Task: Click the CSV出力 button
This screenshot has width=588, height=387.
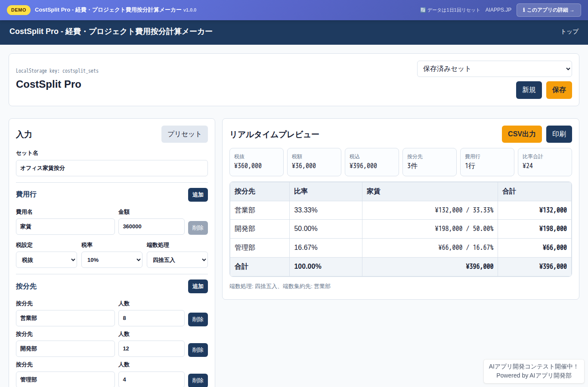Action: coord(522,134)
